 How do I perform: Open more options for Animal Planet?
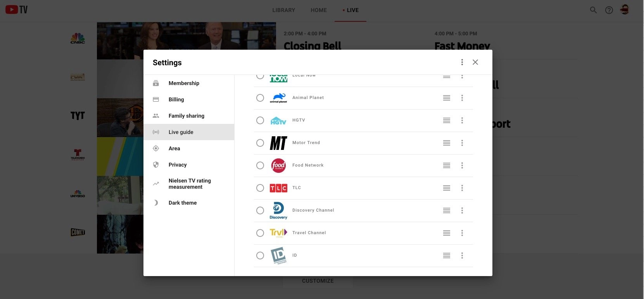tap(462, 98)
